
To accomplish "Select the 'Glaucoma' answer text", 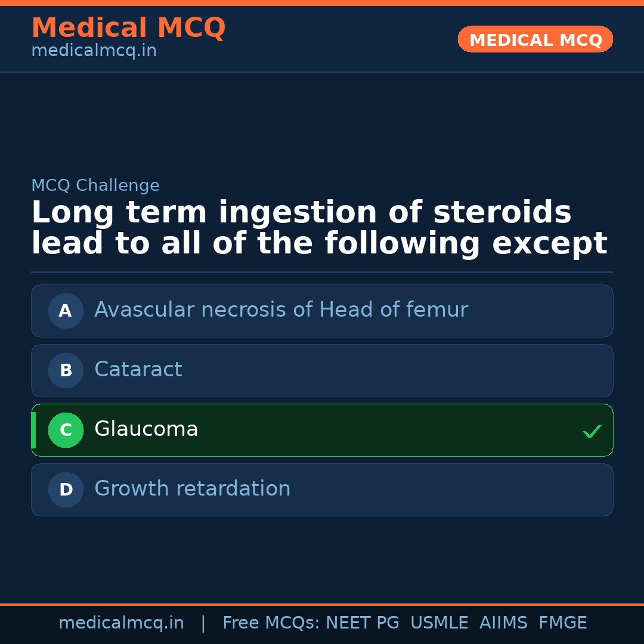I will coord(146,429).
